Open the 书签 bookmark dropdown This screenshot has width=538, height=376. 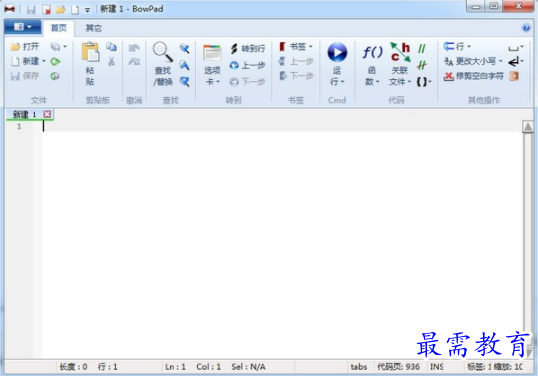pyautogui.click(x=295, y=46)
